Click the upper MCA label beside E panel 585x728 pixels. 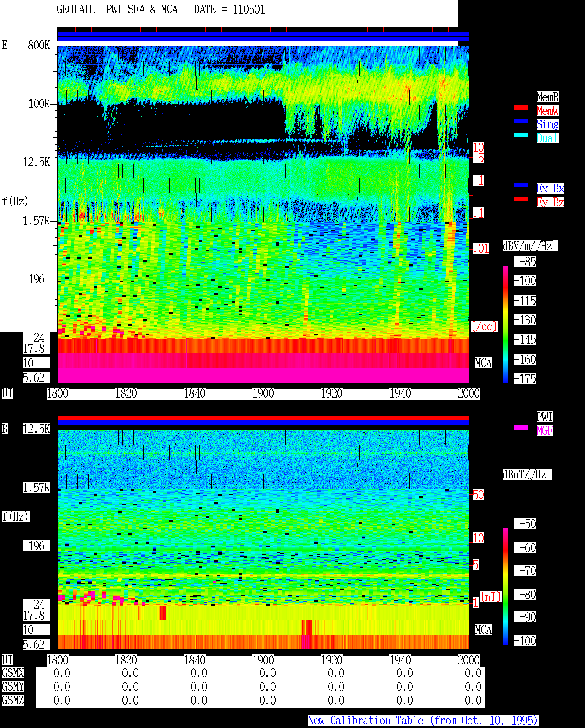484,363
